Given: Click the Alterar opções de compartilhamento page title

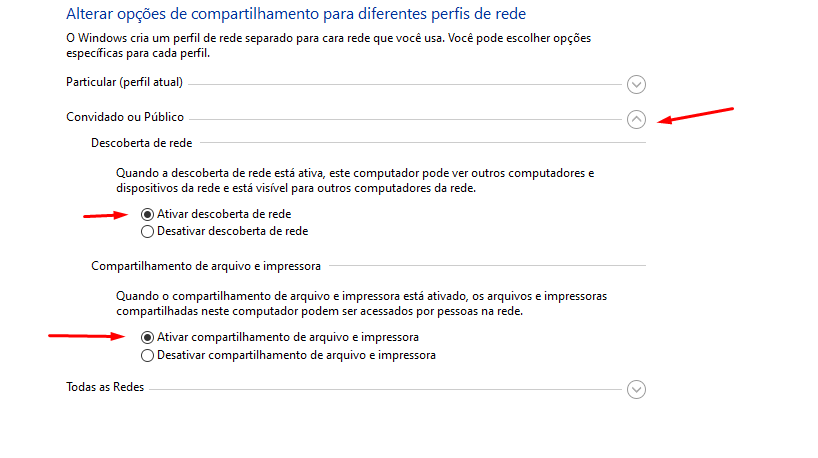Looking at the screenshot, I should [x=296, y=14].
